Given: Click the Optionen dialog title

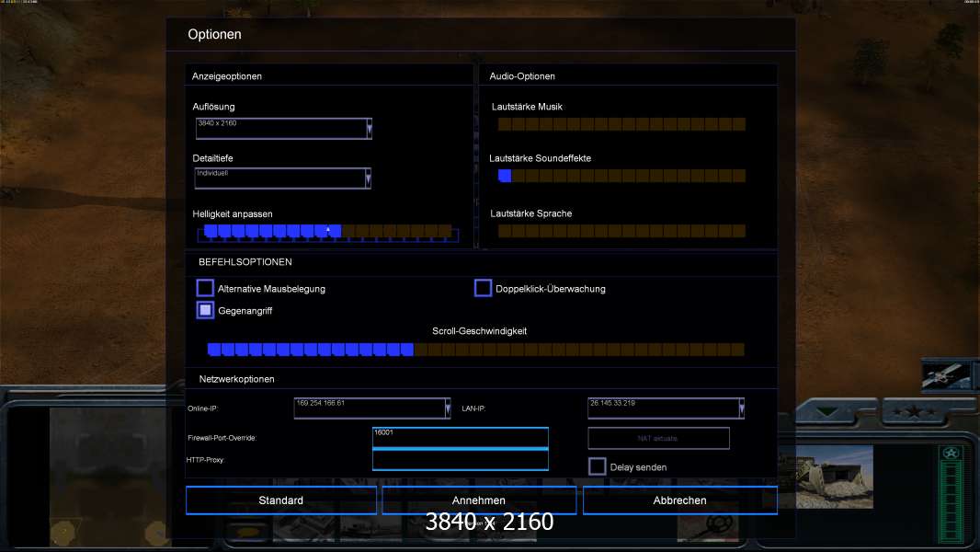Looking at the screenshot, I should point(214,34).
